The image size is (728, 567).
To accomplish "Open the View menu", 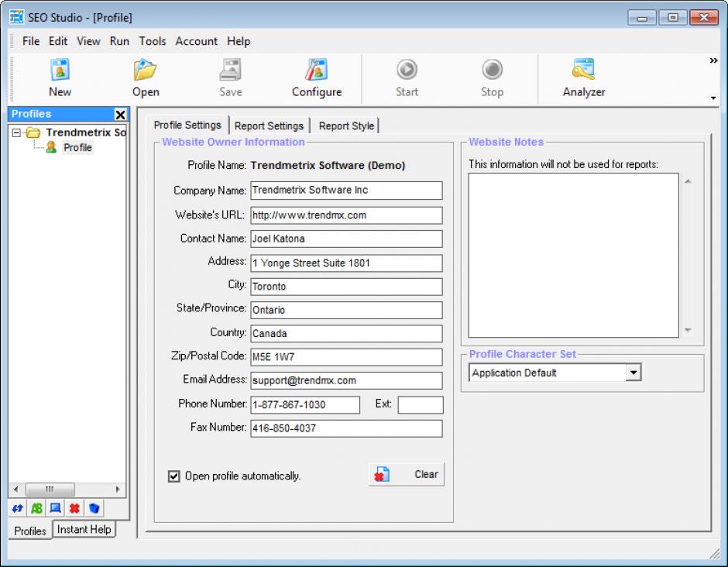I will pos(88,41).
